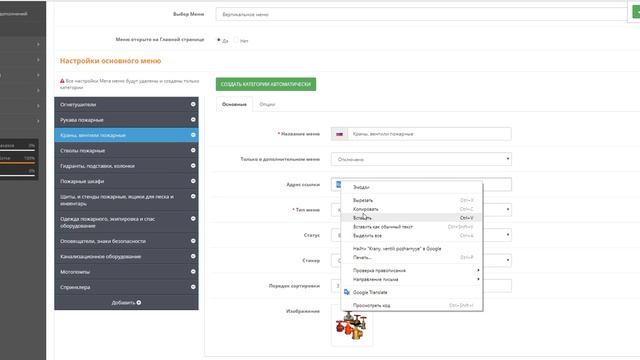Choose Копировать in context menu
The image size is (640, 360).
click(x=412, y=209)
